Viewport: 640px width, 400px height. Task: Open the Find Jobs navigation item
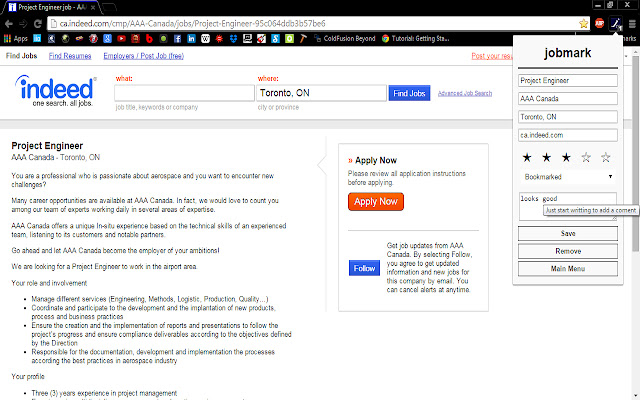pos(22,56)
